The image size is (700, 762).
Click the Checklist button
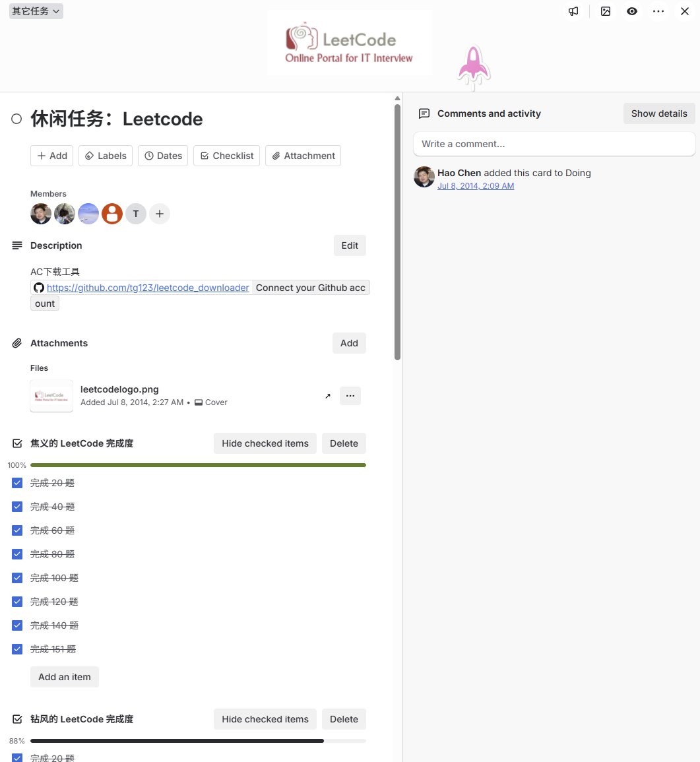(226, 156)
